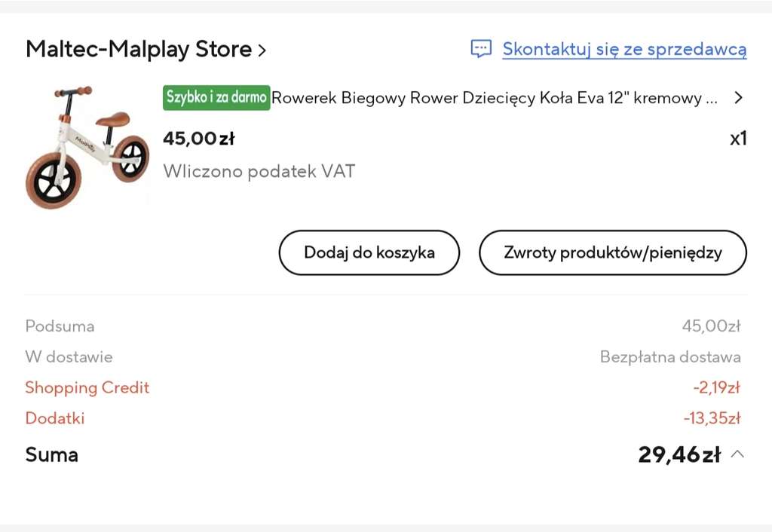Collapse the price summary using the Suma arrow
The height and width of the screenshot is (532, 772).
737,454
